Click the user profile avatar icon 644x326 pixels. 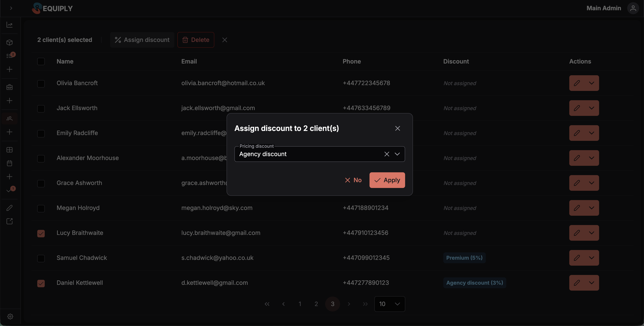pos(633,8)
